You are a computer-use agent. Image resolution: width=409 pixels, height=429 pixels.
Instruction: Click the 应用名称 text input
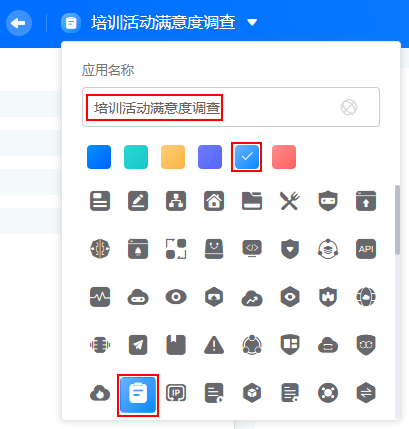point(231,107)
